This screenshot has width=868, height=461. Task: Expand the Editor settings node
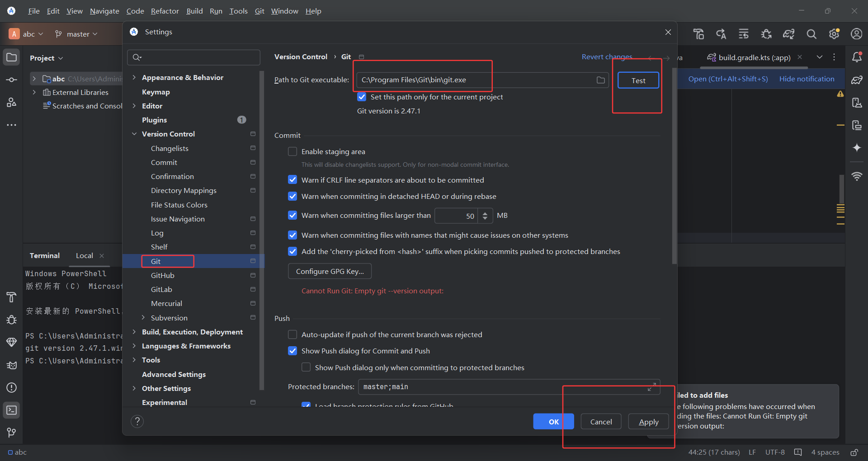[x=134, y=106]
